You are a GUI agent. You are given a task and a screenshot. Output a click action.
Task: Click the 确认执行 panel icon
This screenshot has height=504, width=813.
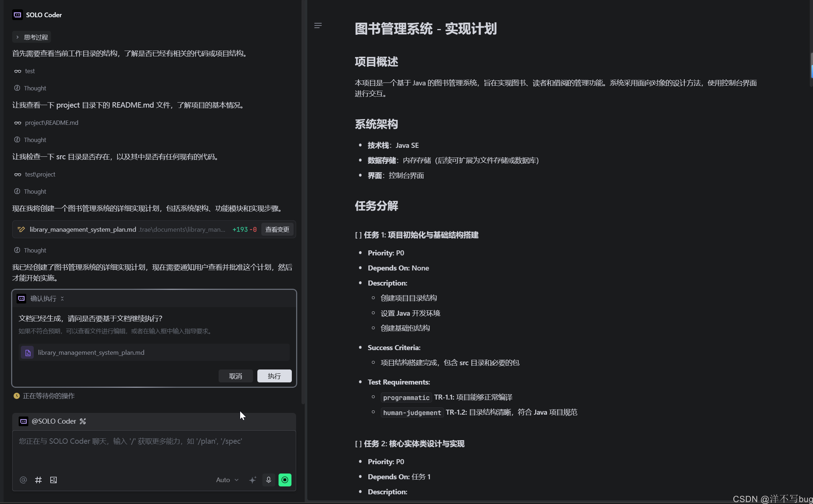(22, 298)
